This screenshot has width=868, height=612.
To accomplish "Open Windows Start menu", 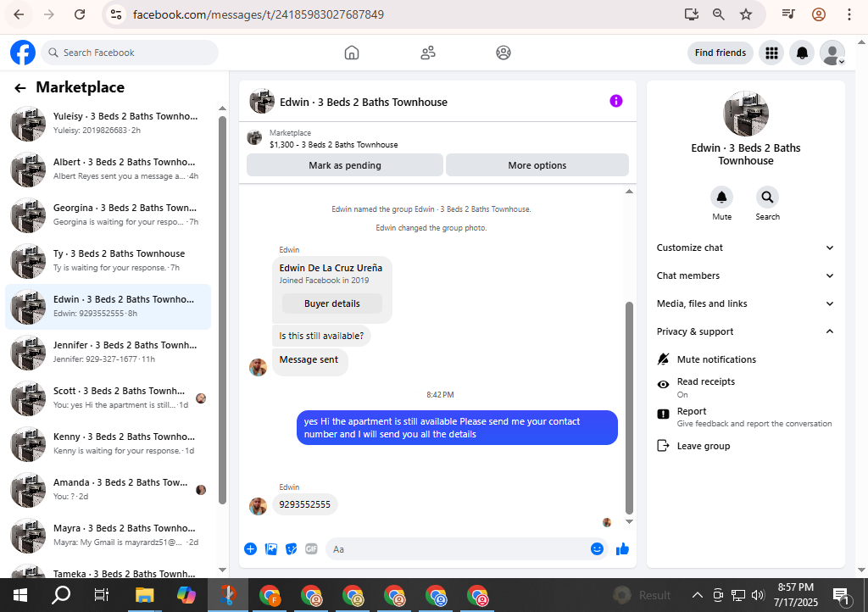I will click(20, 595).
